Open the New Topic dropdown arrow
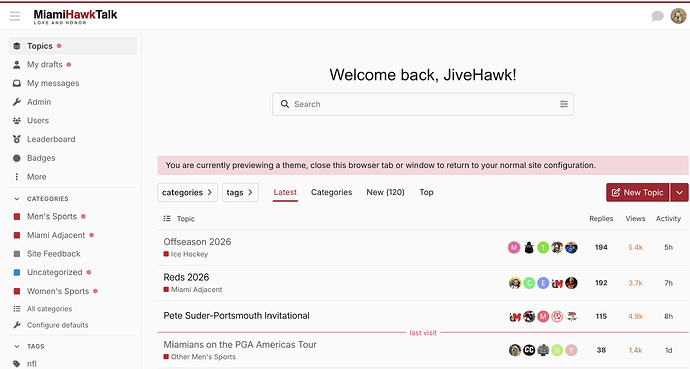690x369 pixels. 679,193
